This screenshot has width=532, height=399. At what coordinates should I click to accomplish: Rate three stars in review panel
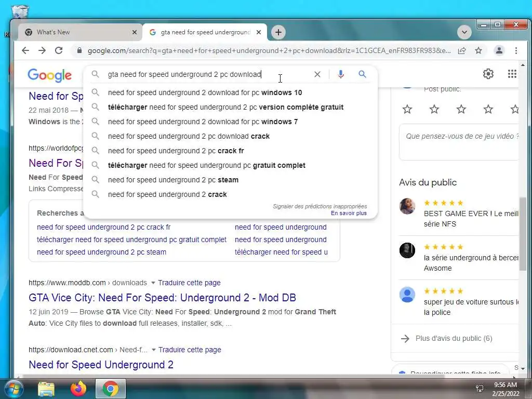point(461,109)
